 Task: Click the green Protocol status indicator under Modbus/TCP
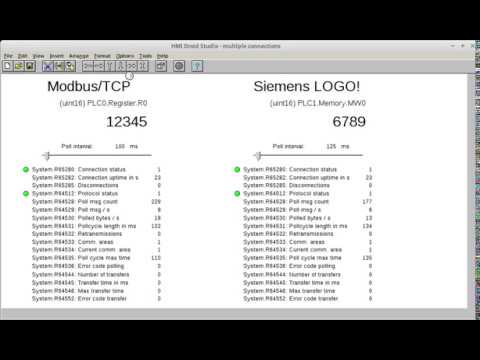point(26,193)
